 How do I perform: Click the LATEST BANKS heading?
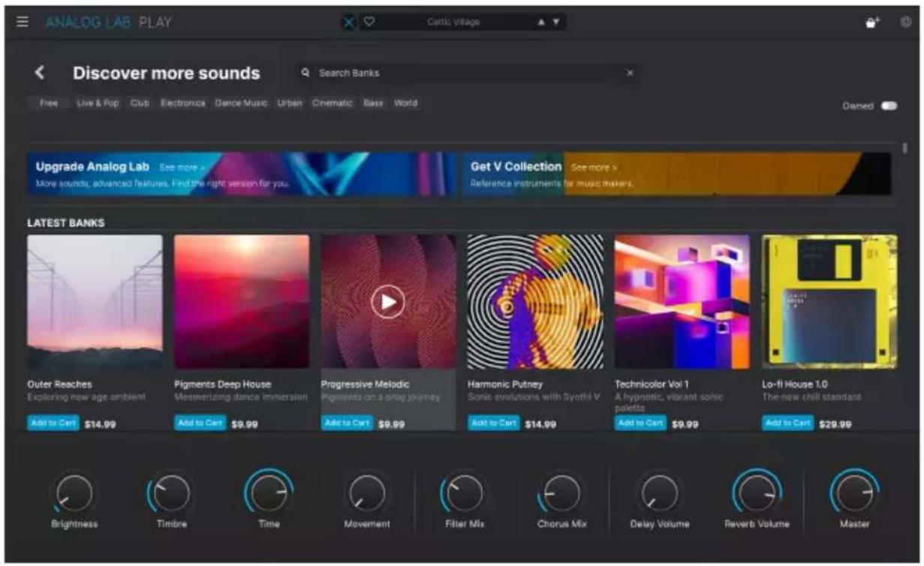coord(66,223)
